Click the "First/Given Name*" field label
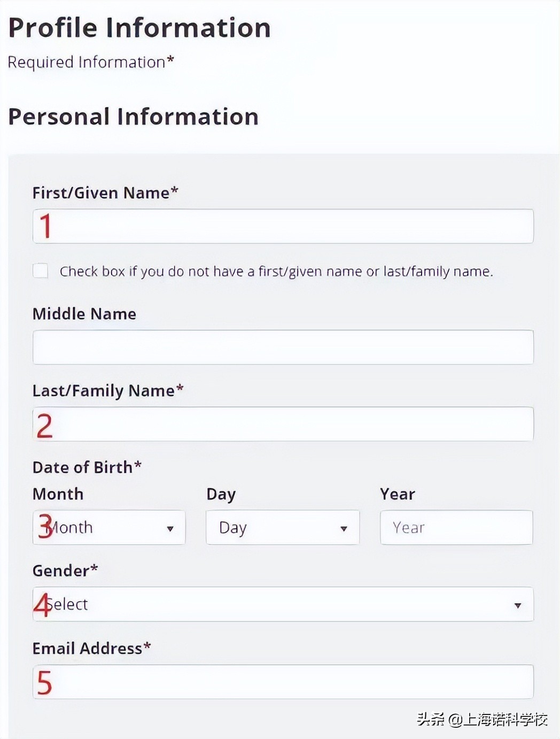The height and width of the screenshot is (739, 560). point(105,193)
